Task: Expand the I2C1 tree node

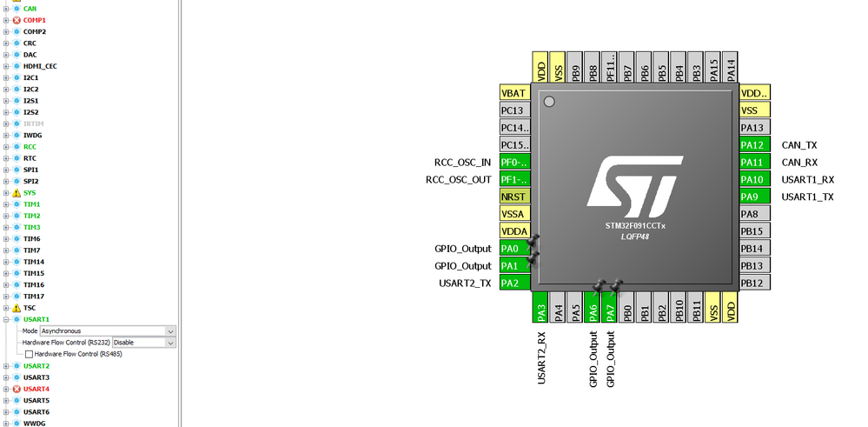Action: [x=6, y=77]
